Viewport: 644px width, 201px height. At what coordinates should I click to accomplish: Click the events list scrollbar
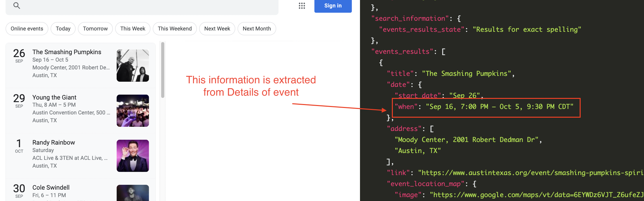pos(163,70)
